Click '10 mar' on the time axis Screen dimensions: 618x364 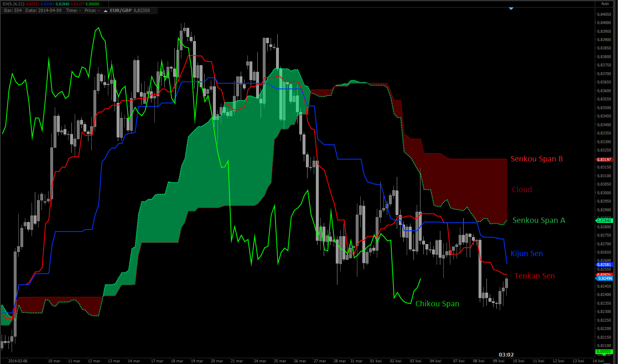pos(54,361)
